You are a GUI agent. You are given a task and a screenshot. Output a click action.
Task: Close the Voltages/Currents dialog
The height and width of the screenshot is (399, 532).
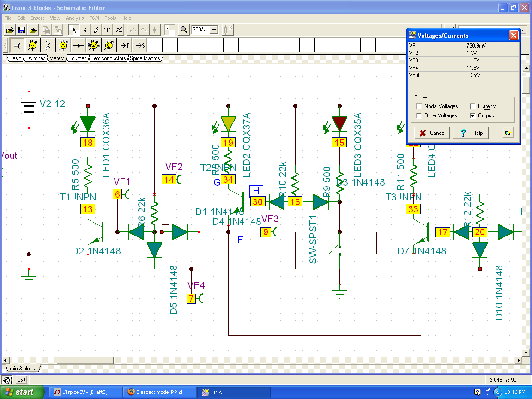pos(514,35)
